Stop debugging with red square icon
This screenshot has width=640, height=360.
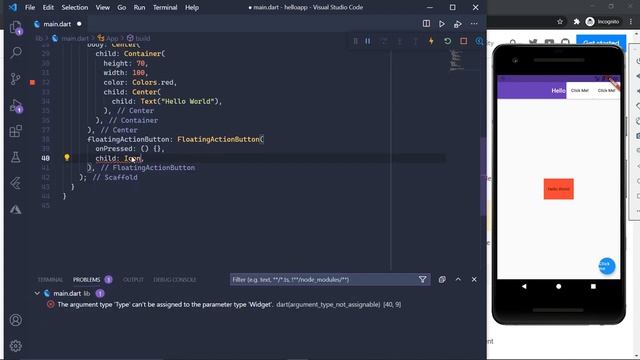coord(463,41)
